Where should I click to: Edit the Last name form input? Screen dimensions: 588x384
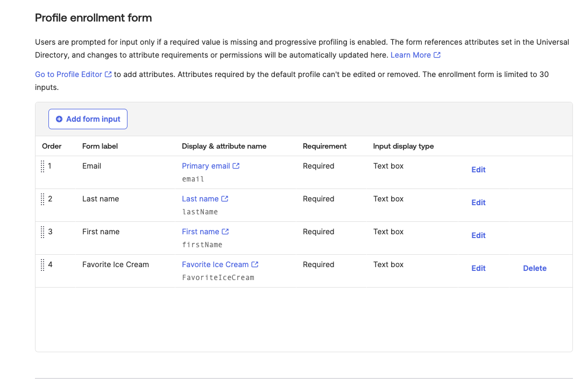pyautogui.click(x=478, y=203)
